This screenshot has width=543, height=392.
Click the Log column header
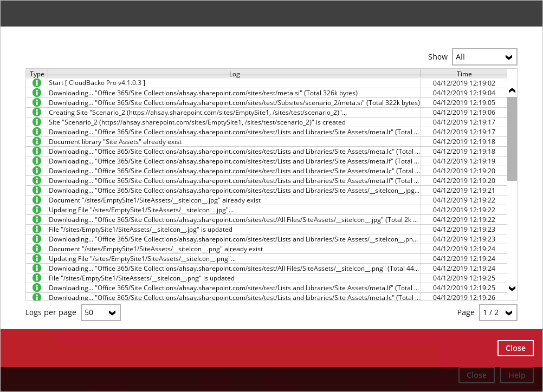pos(235,74)
